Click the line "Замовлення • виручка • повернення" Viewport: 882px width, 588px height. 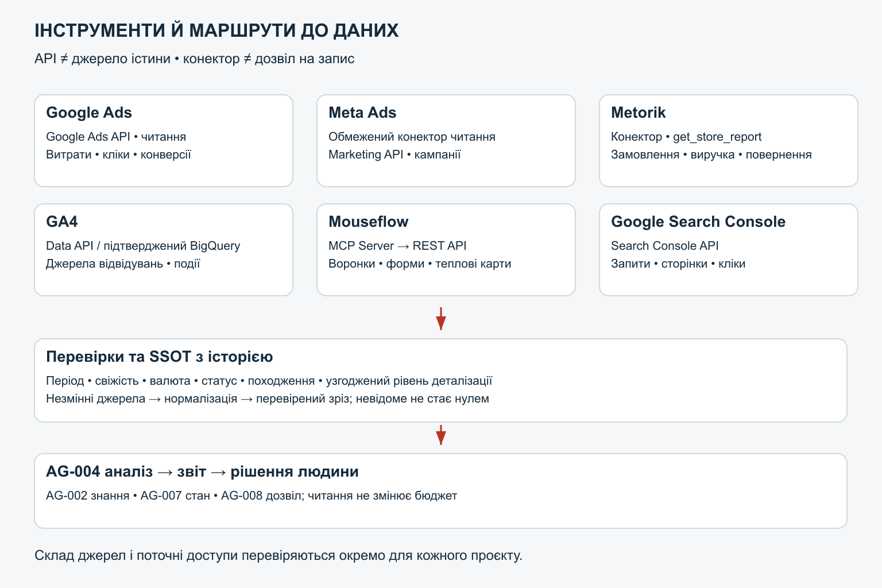(x=711, y=154)
